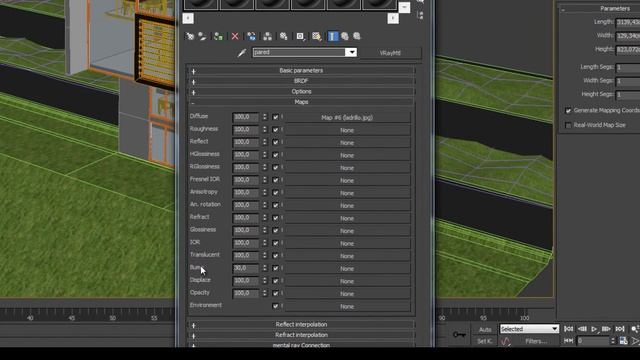The image size is (640, 360).
Task: Toggle the Fresnel IOR map checkbox
Action: pos(275,180)
